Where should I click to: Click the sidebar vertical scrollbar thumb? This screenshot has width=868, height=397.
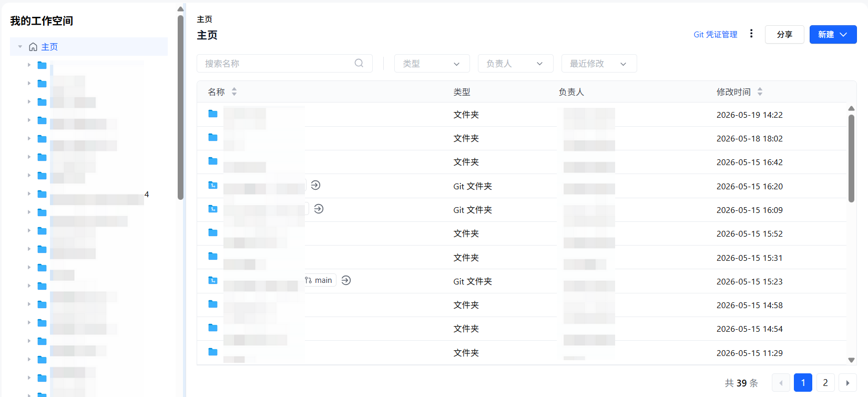180,107
